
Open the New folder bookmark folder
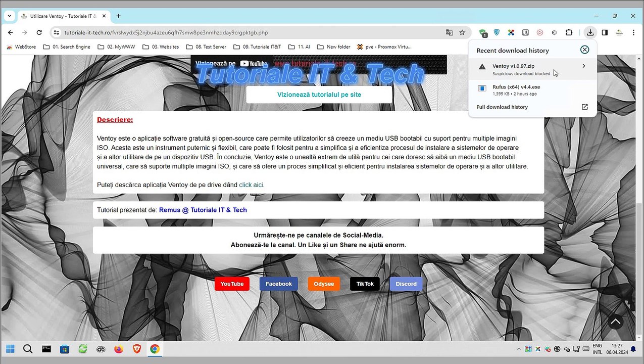click(333, 47)
